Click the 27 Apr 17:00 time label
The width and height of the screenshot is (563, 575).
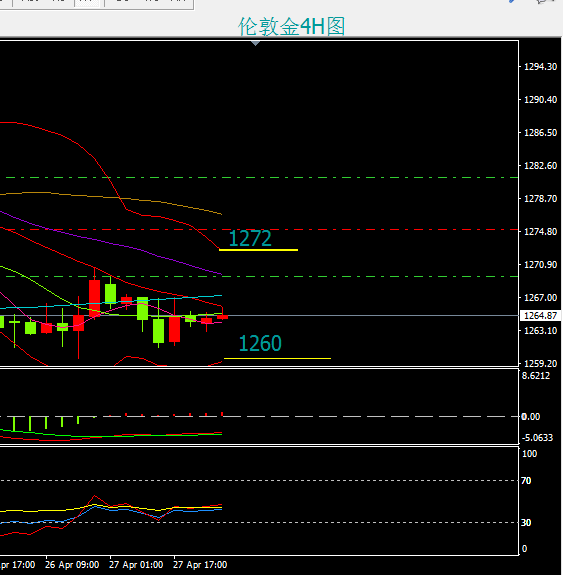coord(200,565)
